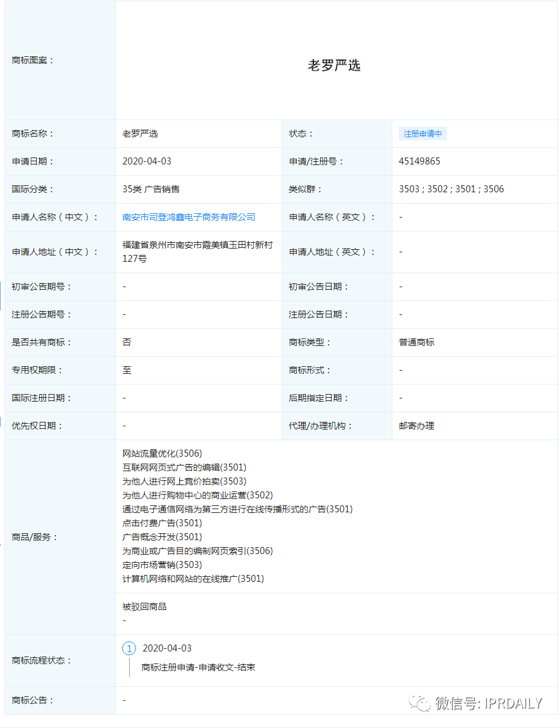
Task: Select the 优先权日期 label
Action: [37, 426]
